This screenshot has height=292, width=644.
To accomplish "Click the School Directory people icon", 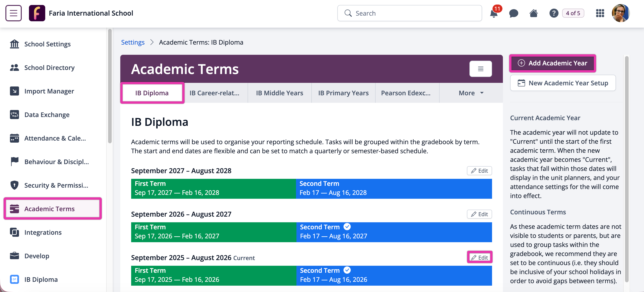I will [14, 67].
